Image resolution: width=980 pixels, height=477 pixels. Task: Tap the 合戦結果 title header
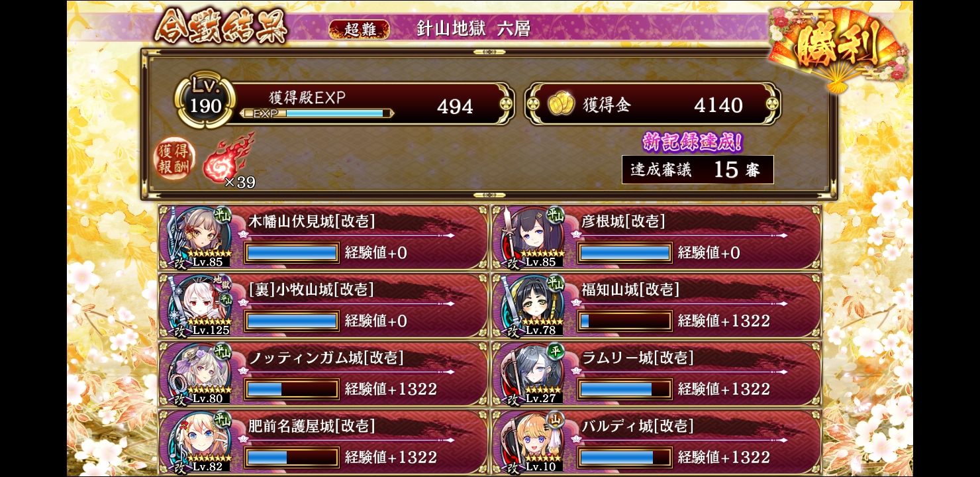coord(221,27)
